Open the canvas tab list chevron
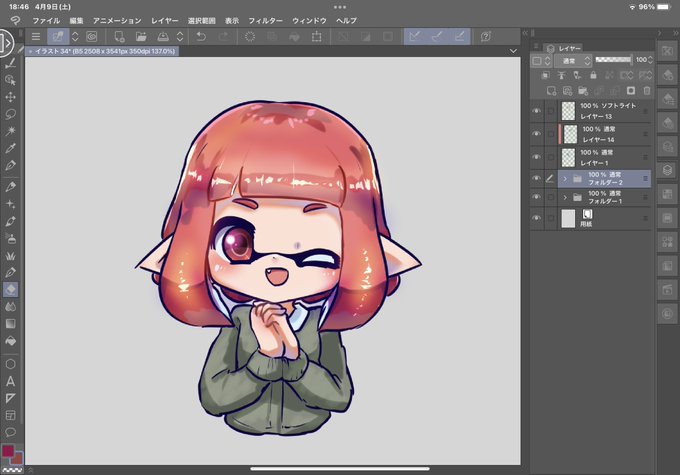The width and height of the screenshot is (680, 475). tap(513, 51)
